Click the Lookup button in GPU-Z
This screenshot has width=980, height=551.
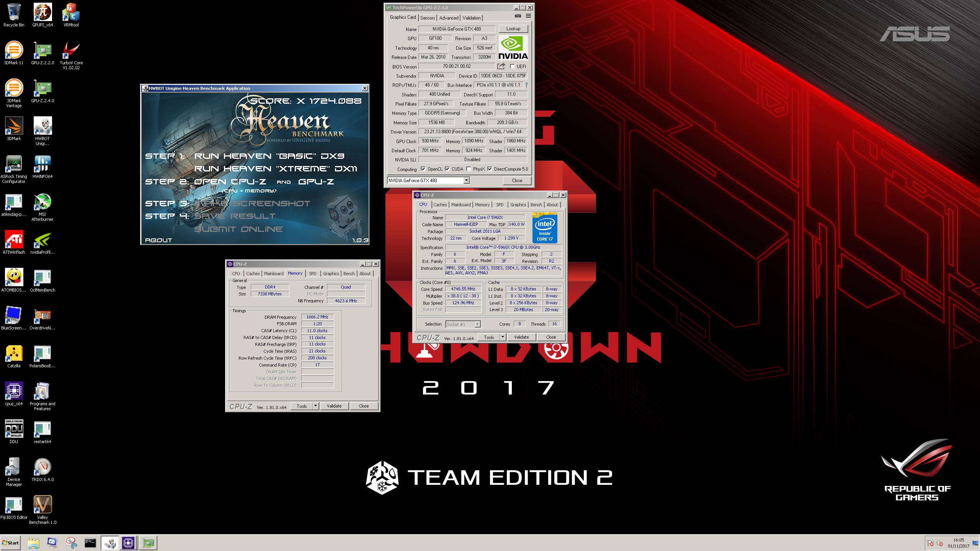click(x=513, y=29)
